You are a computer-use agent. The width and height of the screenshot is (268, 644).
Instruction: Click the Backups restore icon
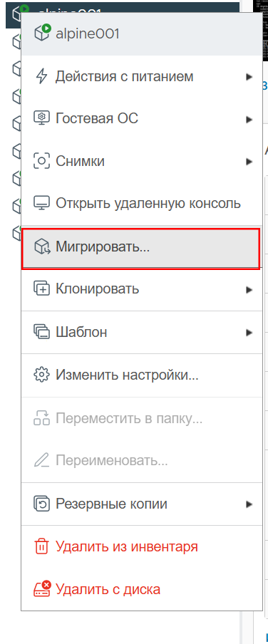pyautogui.click(x=41, y=504)
